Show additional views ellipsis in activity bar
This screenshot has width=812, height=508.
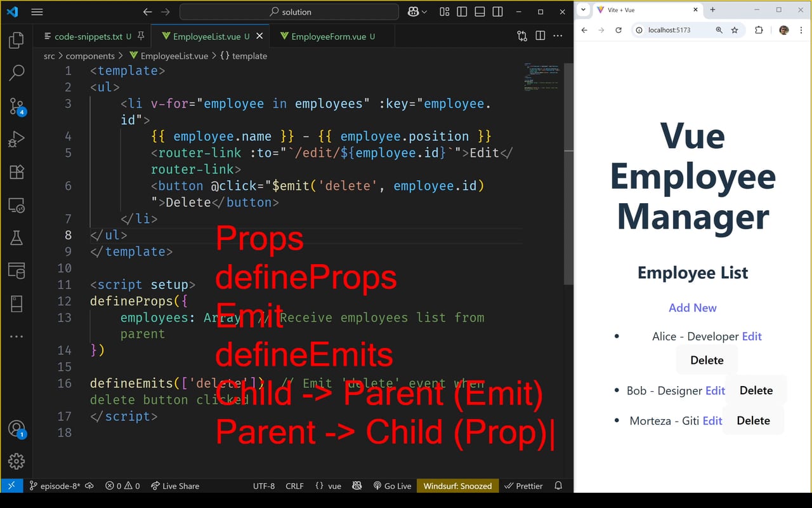[x=16, y=337]
